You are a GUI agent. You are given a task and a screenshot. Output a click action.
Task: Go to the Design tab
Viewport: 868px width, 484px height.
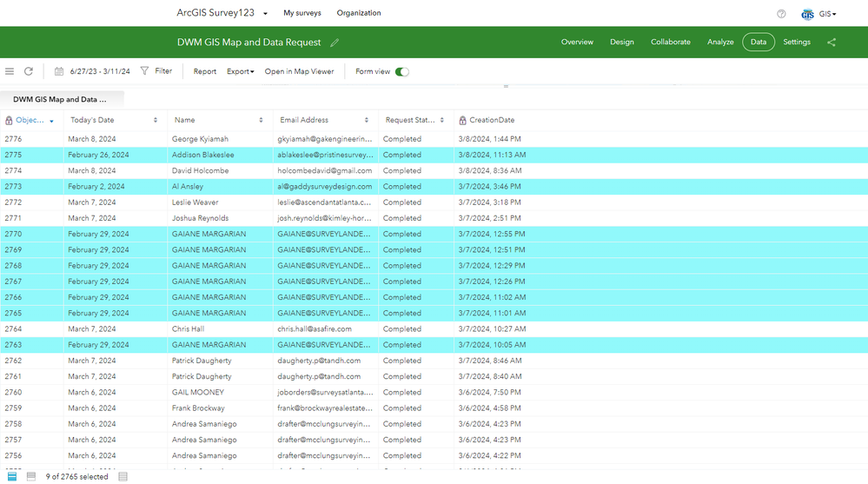click(x=621, y=42)
